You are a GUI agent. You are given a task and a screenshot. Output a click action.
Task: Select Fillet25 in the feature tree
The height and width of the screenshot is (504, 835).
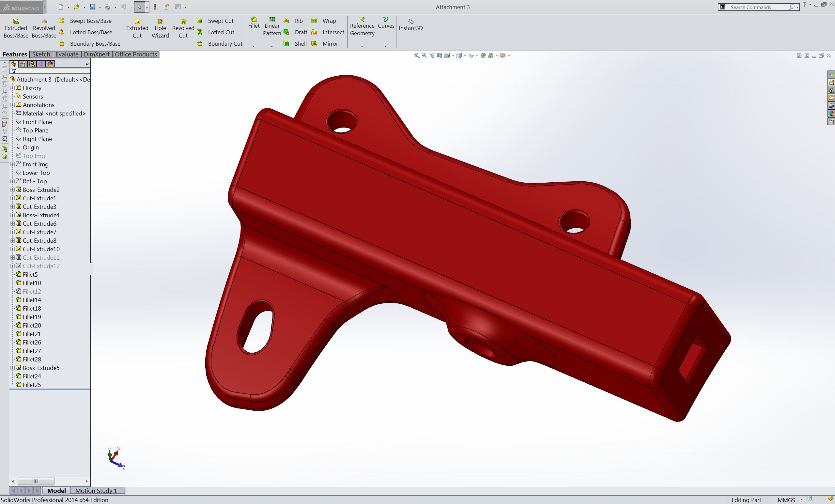coord(32,385)
